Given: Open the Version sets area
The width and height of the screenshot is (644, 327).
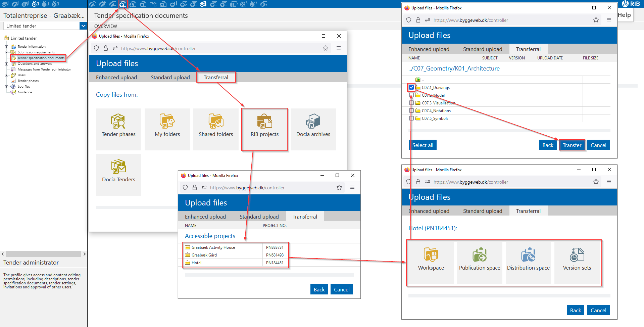Looking at the screenshot, I should point(577,263).
